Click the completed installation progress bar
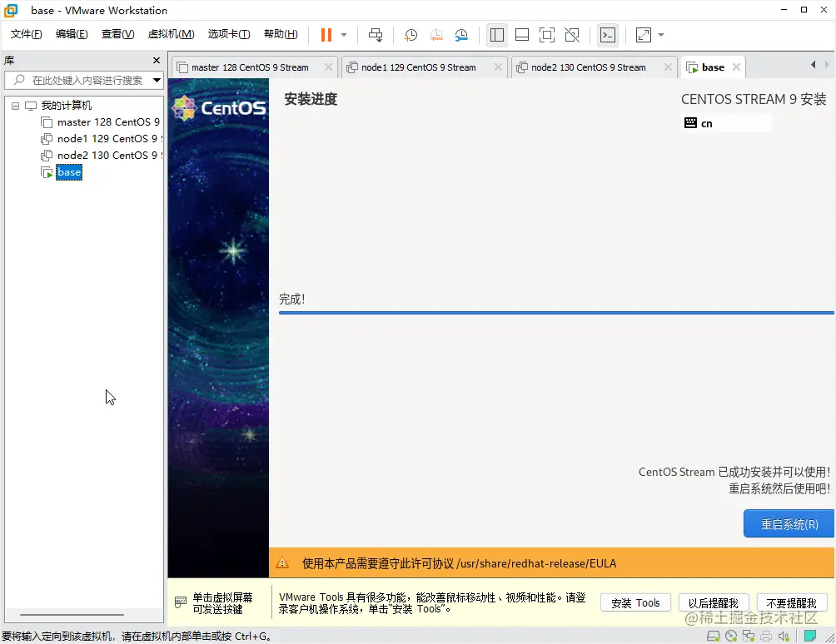Screen dimensions: 836x644 pos(556,313)
